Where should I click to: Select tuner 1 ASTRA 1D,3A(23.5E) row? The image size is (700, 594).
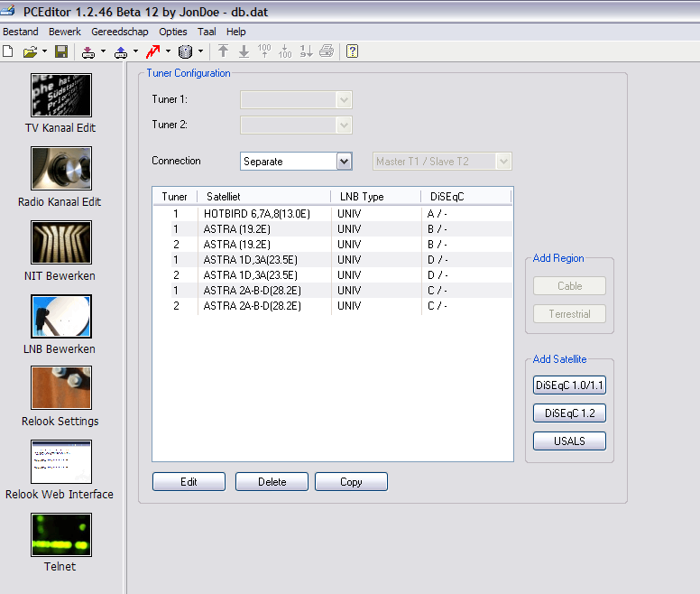click(x=333, y=260)
